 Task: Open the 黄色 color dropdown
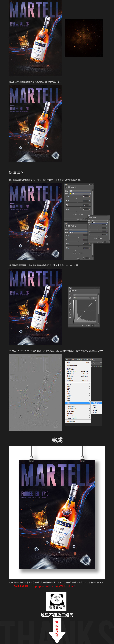pyautogui.click(x=80, y=194)
